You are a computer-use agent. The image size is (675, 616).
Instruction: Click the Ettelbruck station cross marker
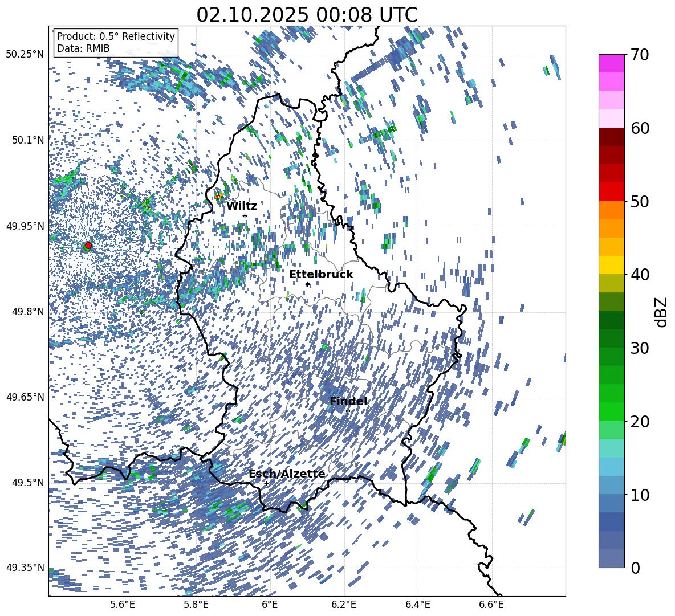point(307,284)
